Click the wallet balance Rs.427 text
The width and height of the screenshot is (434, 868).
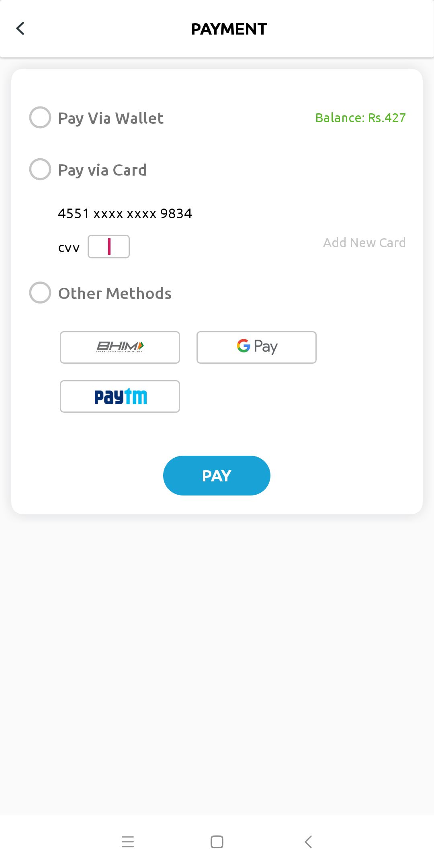[360, 118]
